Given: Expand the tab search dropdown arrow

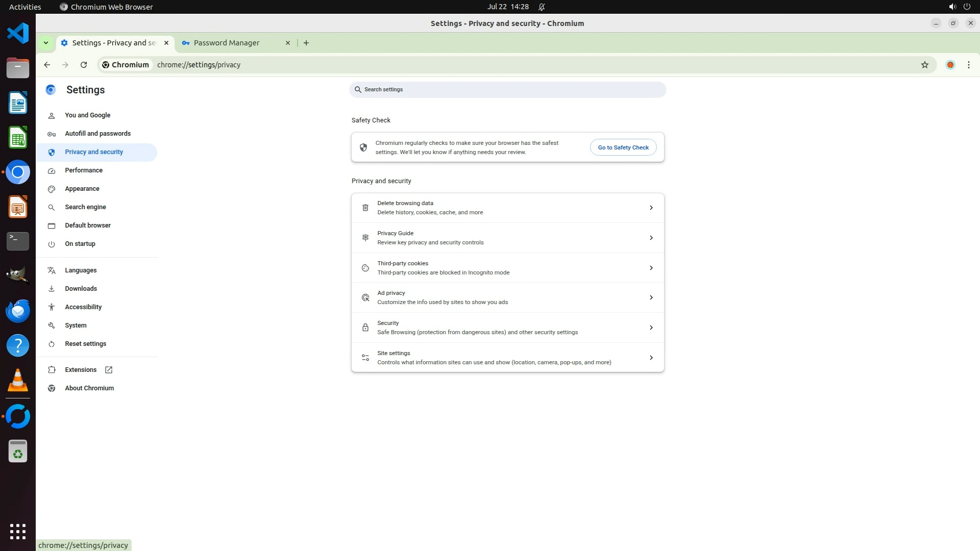Looking at the screenshot, I should pyautogui.click(x=46, y=43).
